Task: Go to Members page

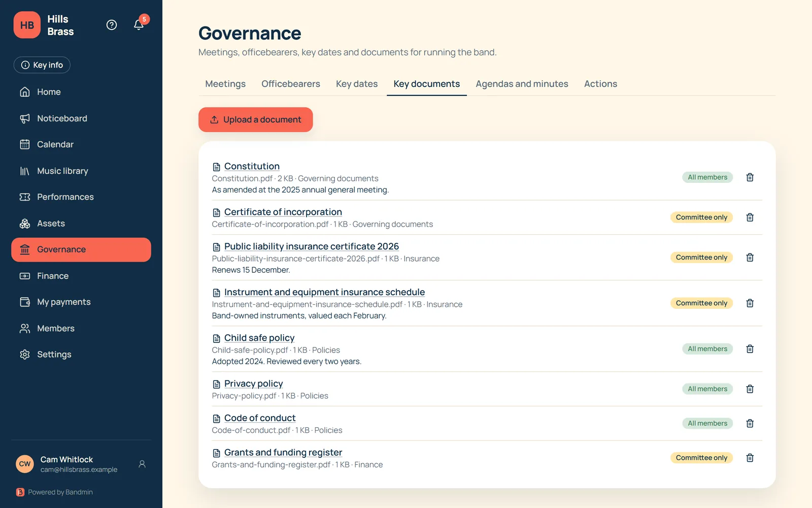Action: (x=81, y=328)
